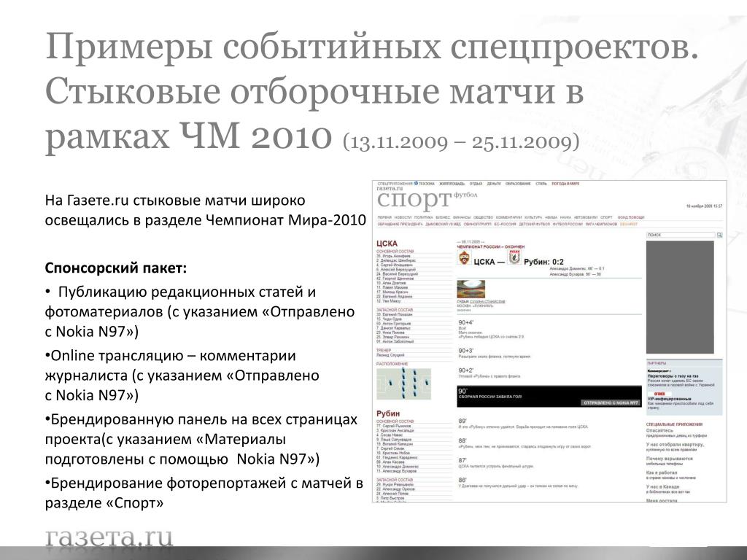Open the КУЛЬТУРА menu item
Viewport: 747px width, 560px height.
click(533, 217)
